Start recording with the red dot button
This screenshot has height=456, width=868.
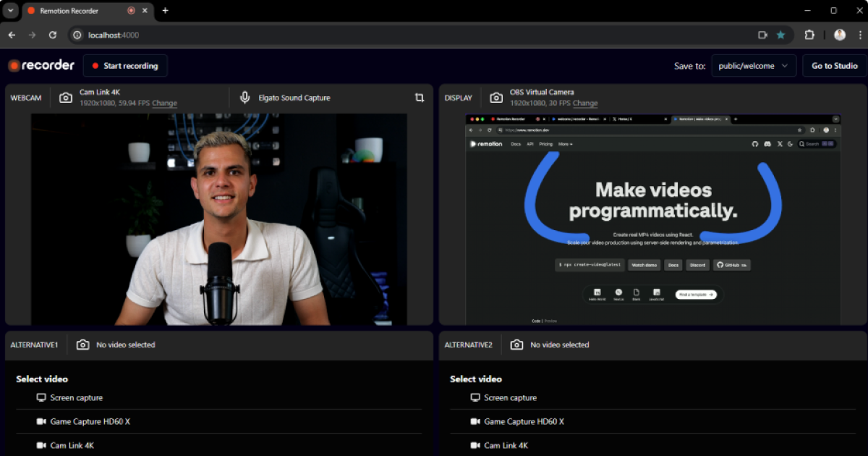(x=125, y=66)
